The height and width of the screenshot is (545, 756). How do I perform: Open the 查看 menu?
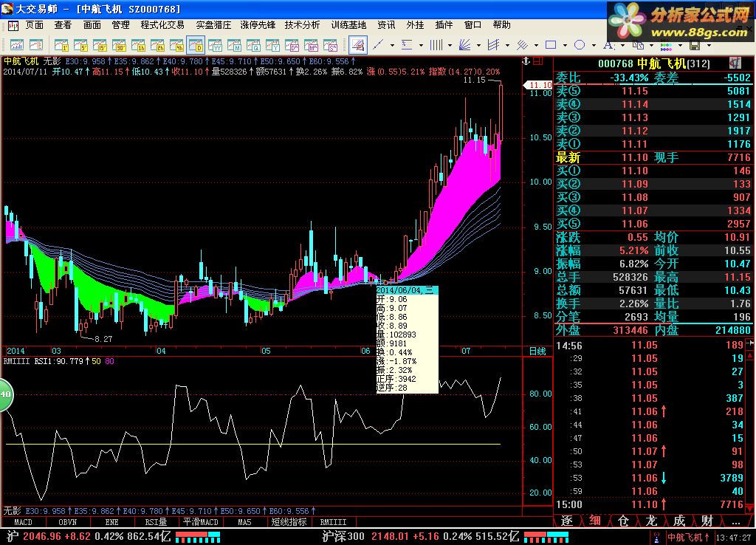(63, 24)
